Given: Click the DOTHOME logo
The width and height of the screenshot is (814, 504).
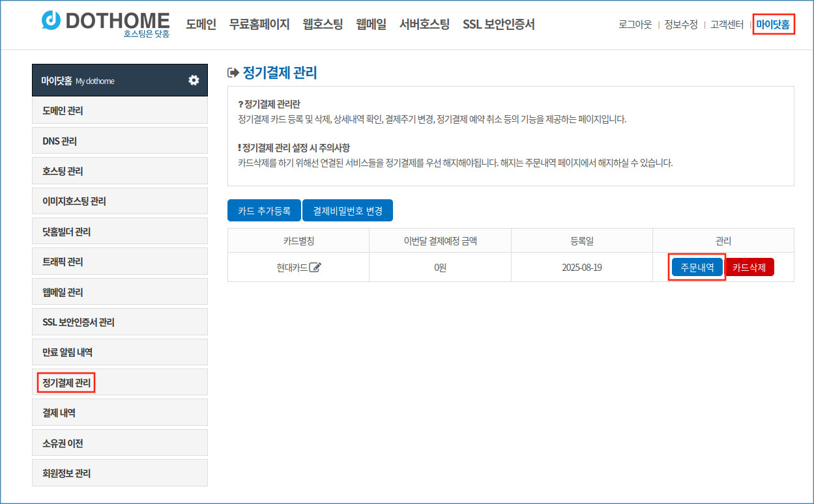Looking at the screenshot, I should 106,23.
